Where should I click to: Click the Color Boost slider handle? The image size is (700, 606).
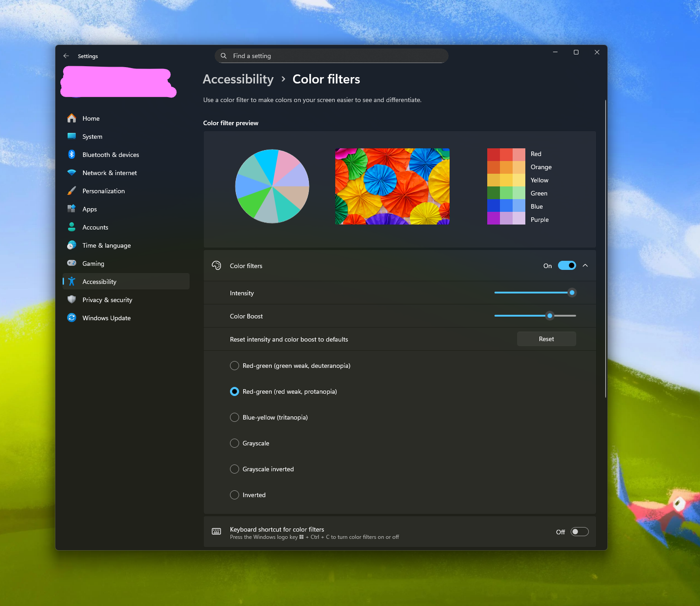550,316
